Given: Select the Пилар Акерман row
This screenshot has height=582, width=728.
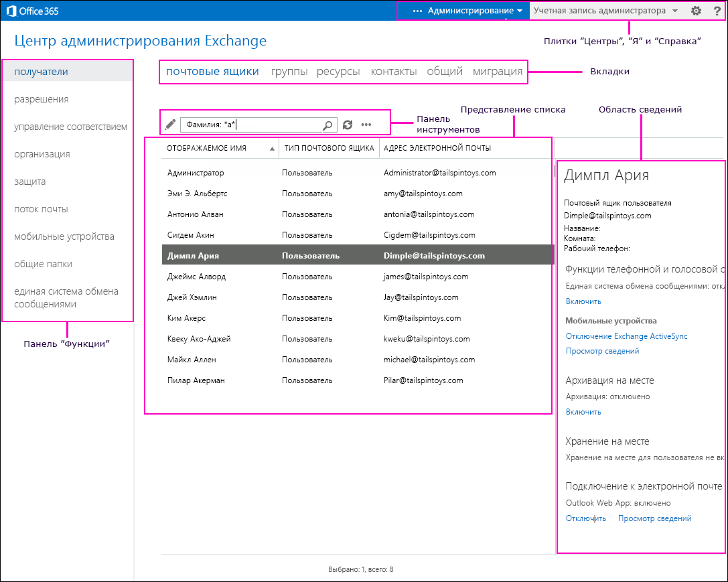Looking at the screenshot, I should click(x=358, y=380).
